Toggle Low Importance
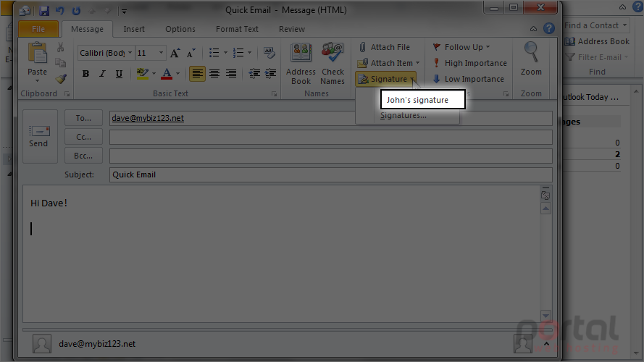The height and width of the screenshot is (362, 644). coord(468,79)
